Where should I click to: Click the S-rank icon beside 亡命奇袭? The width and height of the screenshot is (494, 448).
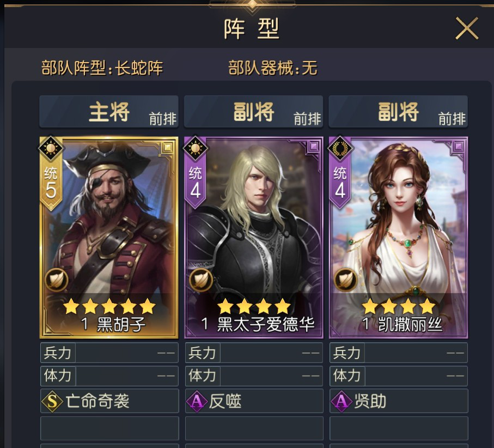[52, 401]
